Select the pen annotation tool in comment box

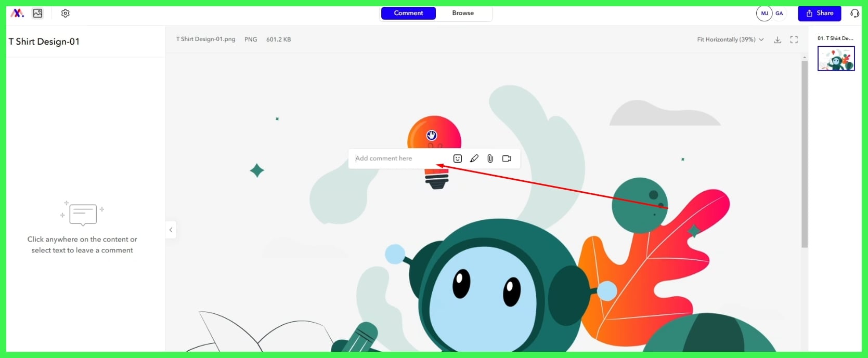tap(474, 158)
